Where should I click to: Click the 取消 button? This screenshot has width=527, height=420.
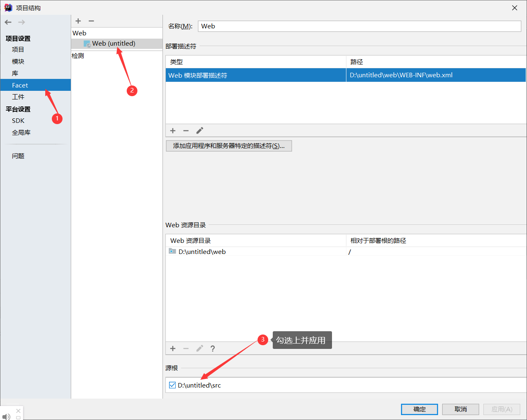[460, 409]
